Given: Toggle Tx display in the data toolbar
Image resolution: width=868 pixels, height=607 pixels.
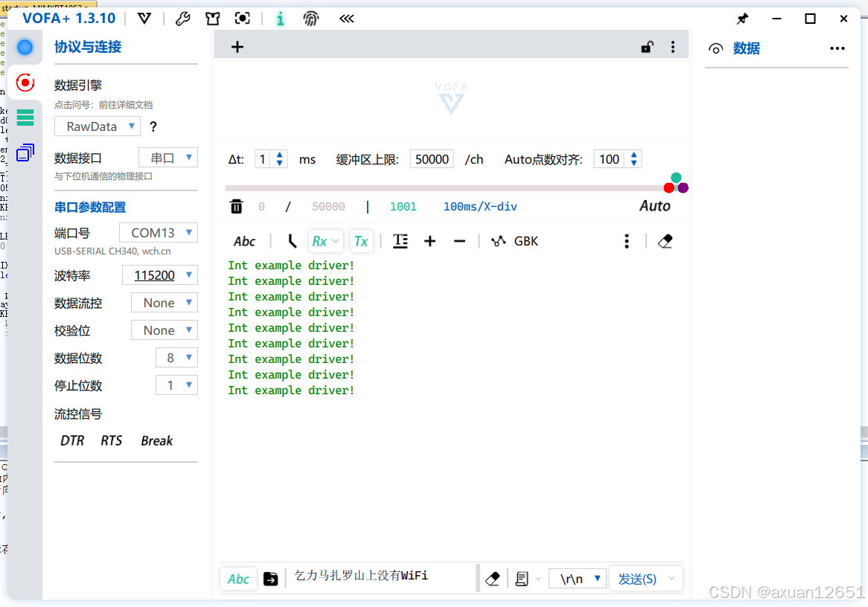Looking at the screenshot, I should pos(361,240).
